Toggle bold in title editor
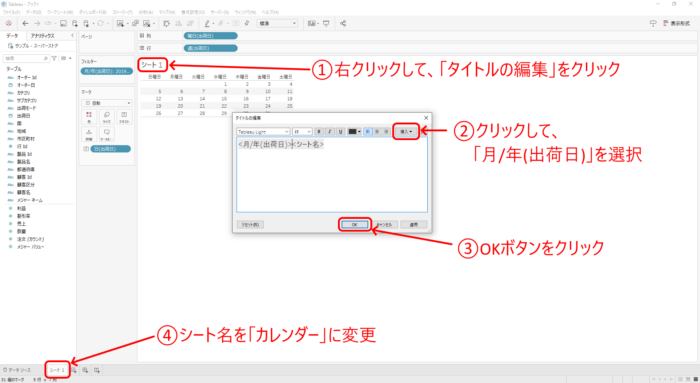This screenshot has width=700, height=383. [319, 132]
